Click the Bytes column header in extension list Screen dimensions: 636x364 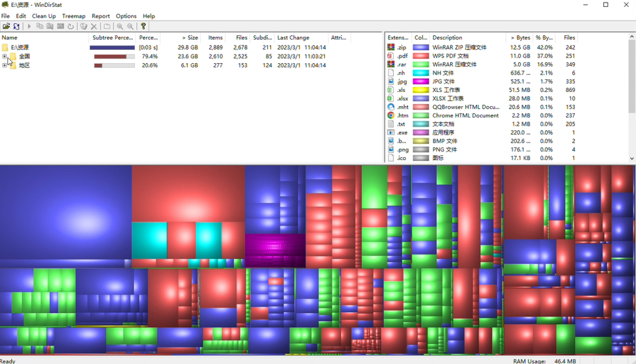click(520, 37)
